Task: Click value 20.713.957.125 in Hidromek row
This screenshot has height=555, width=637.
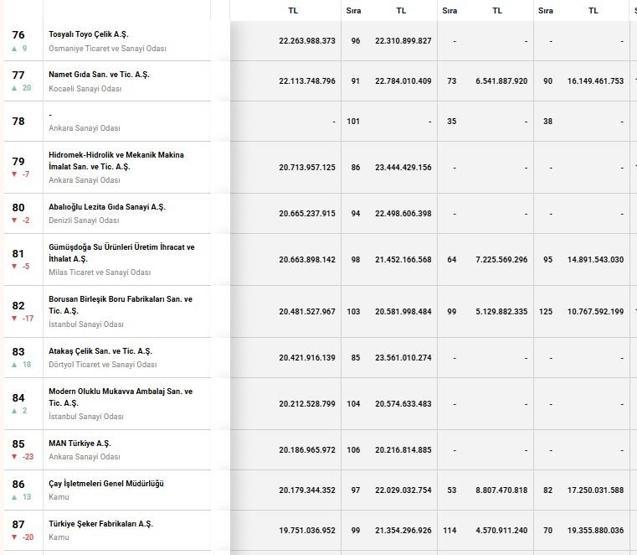Action: click(x=307, y=167)
